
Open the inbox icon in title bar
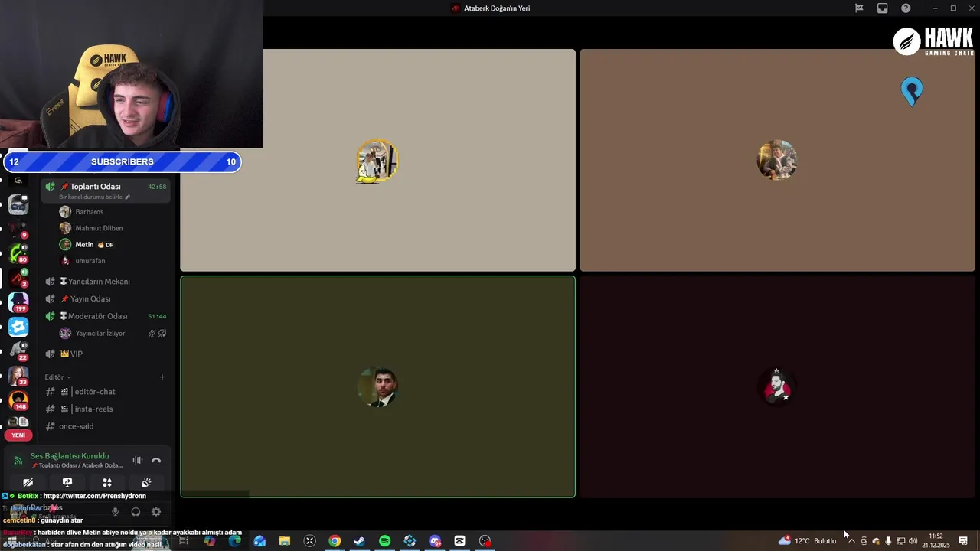882,8
